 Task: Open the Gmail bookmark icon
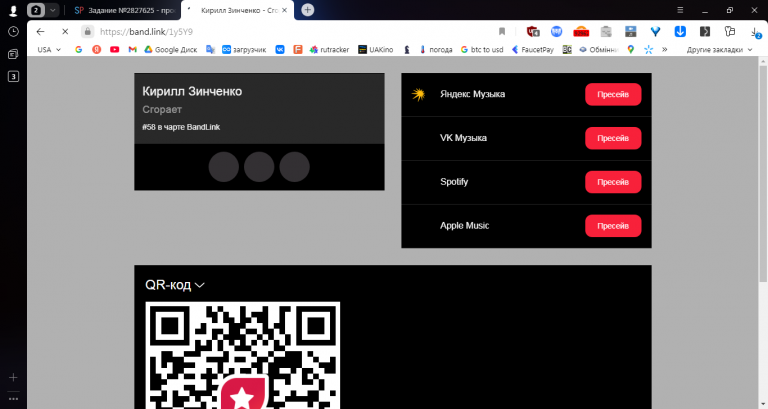(x=132, y=49)
